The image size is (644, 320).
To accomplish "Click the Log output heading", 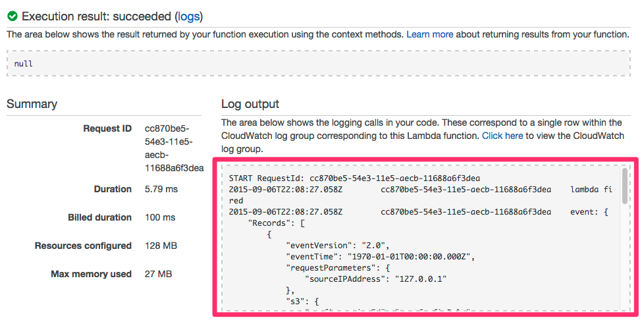I will (250, 104).
